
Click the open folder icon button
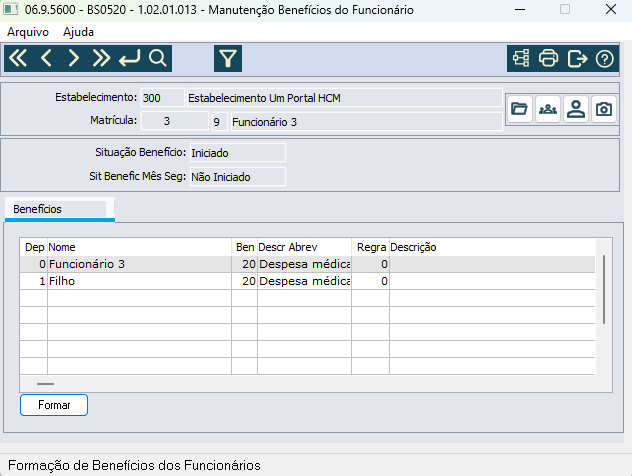[519, 109]
